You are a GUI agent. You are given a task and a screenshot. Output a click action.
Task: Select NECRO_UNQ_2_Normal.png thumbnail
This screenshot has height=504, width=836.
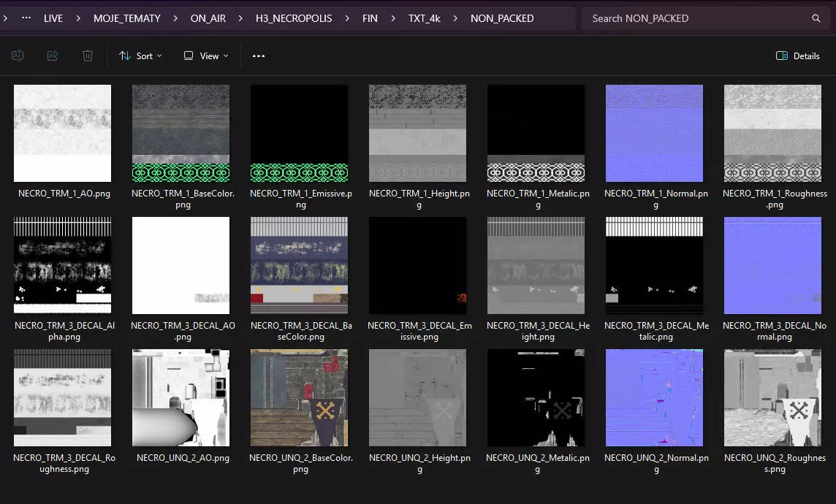654,397
